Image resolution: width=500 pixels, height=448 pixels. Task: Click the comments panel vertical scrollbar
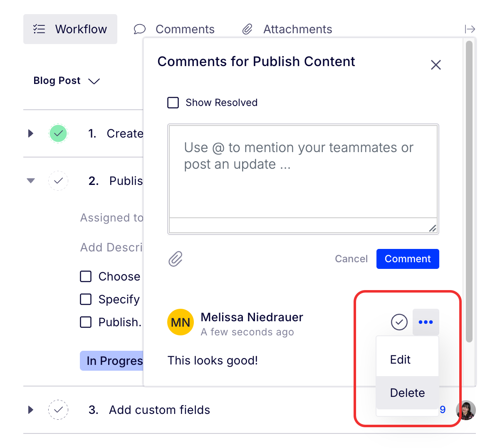tap(469, 191)
